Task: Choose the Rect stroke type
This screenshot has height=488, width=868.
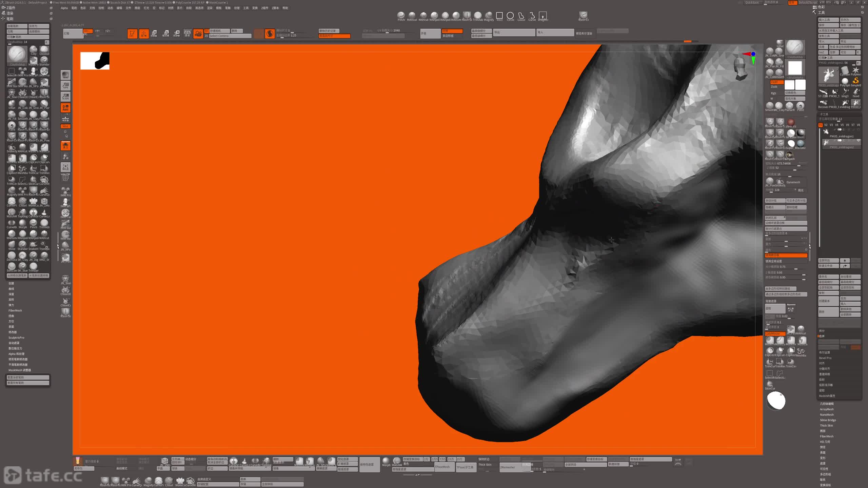Action: click(499, 16)
